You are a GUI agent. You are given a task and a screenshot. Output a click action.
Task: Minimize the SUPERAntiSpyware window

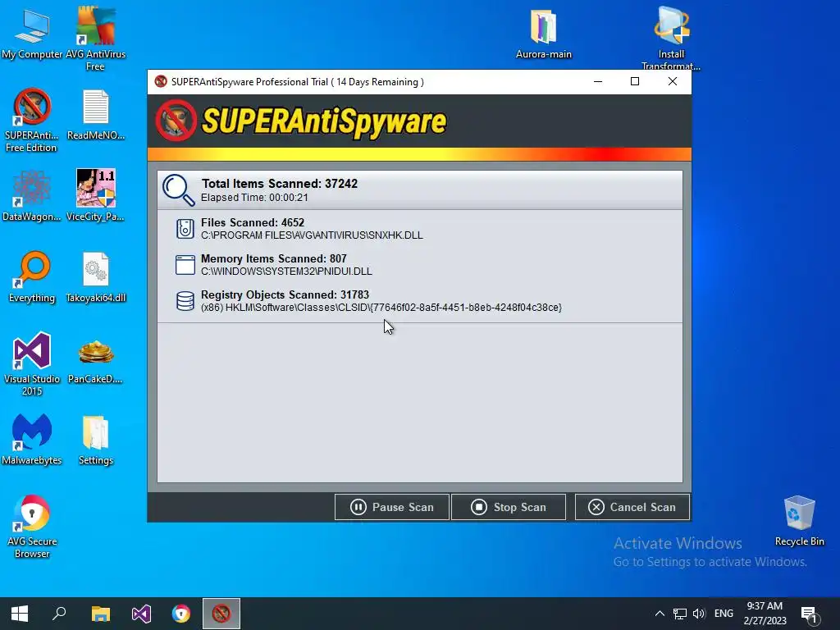click(x=598, y=81)
